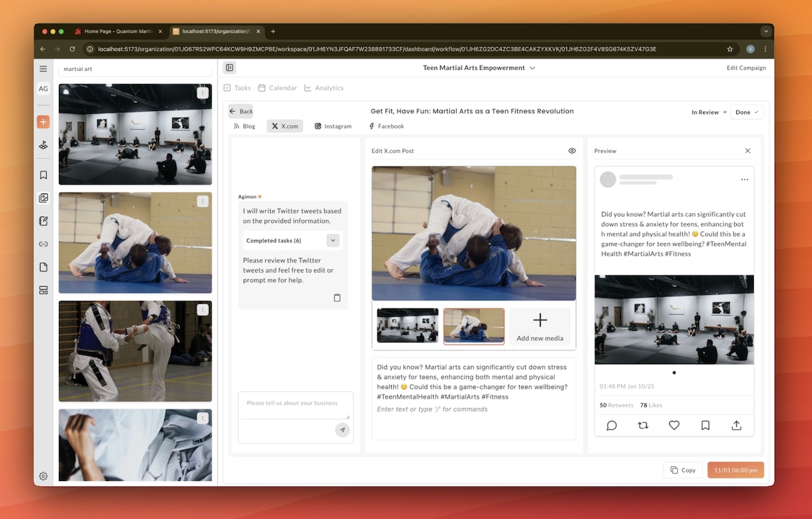812x519 pixels.
Task: Click the dojo hall image in library
Action: [x=135, y=134]
